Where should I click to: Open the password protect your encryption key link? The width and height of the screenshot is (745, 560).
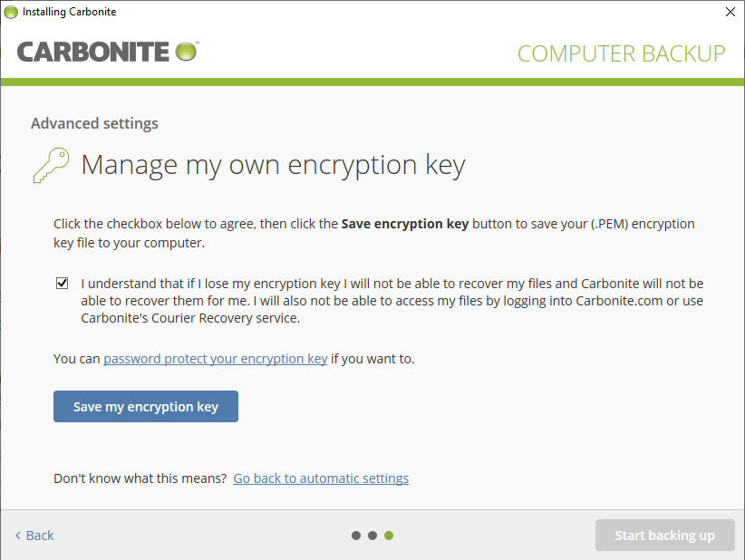(x=215, y=359)
